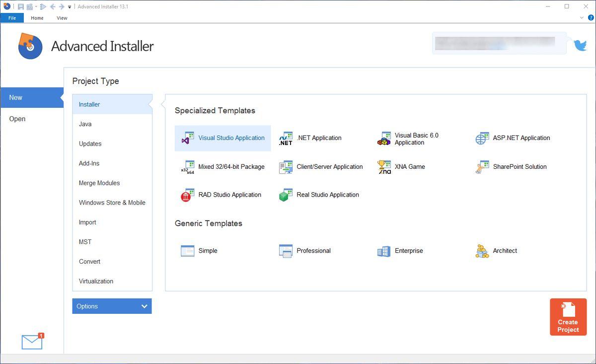Choose the RAD Studio Application icon
Viewport: 596px width, 364px height.
coord(187,195)
